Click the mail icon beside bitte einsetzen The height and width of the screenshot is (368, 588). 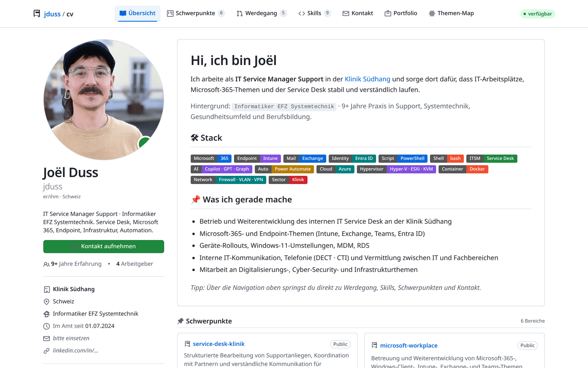tap(47, 339)
